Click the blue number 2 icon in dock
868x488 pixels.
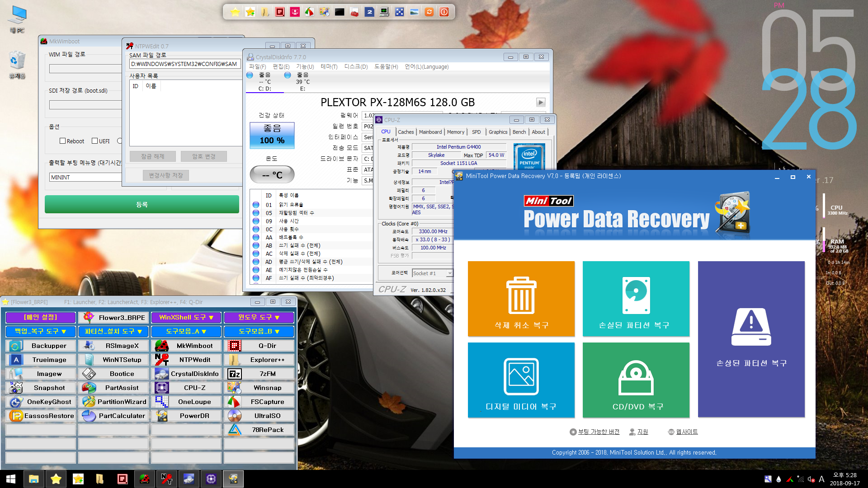click(369, 12)
